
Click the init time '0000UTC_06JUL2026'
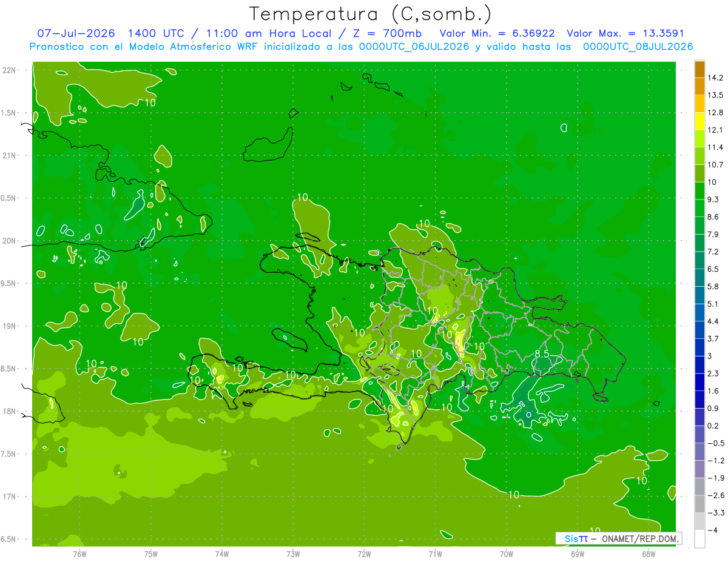point(413,47)
